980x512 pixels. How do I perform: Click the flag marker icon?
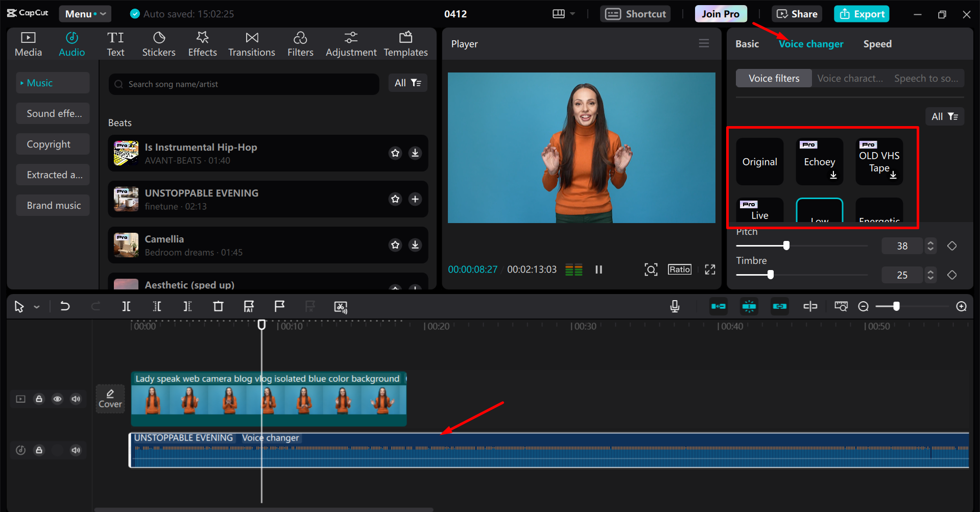279,306
